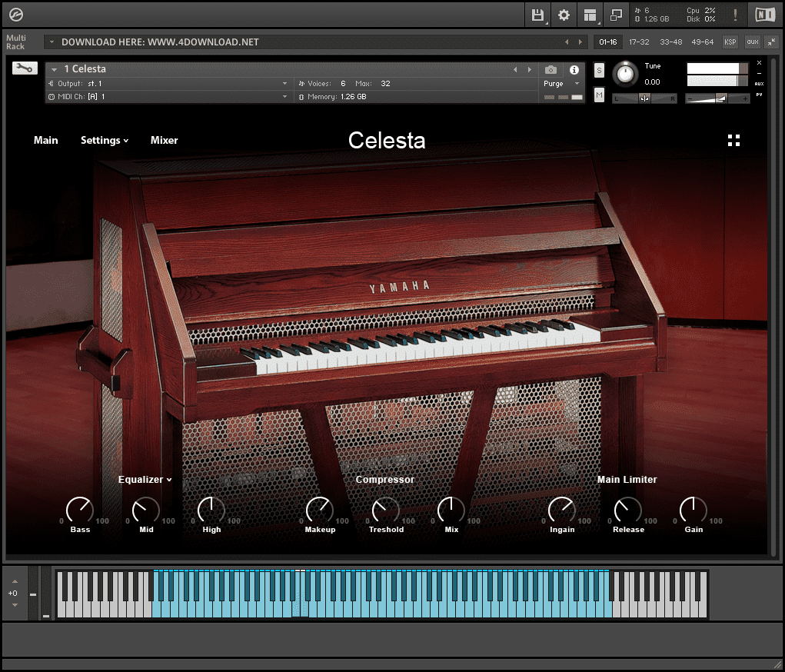
Task: Open Kontakt options gear icon
Action: pos(564,15)
